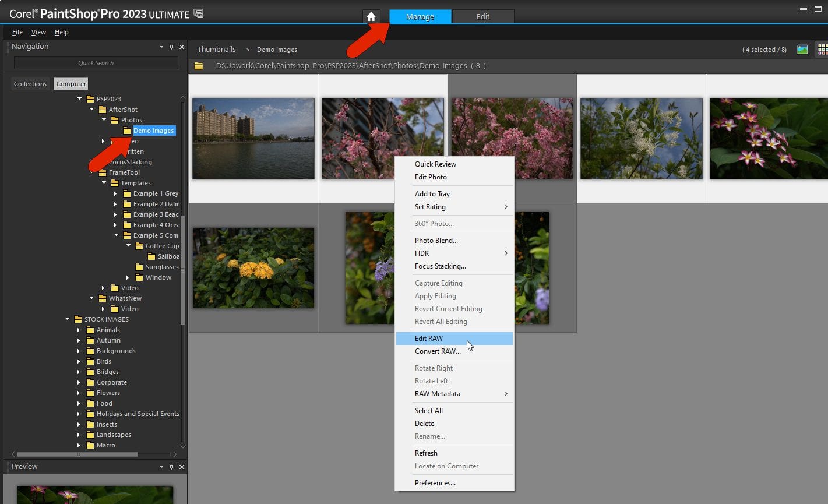Open the View menu
The image size is (828, 504).
pyautogui.click(x=38, y=32)
